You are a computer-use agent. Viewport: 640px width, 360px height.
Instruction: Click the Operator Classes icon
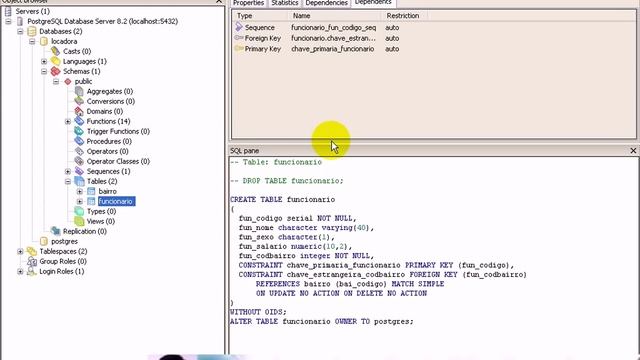79,161
